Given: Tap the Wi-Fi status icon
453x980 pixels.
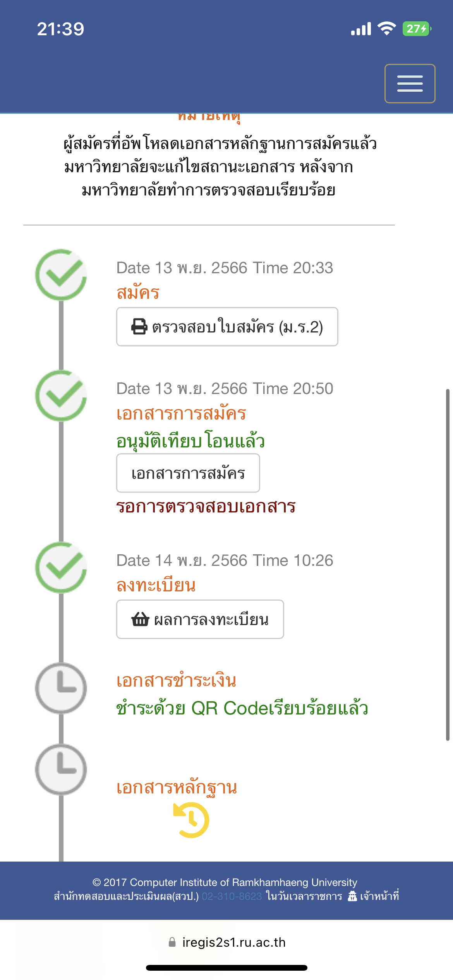Looking at the screenshot, I should pos(386,29).
